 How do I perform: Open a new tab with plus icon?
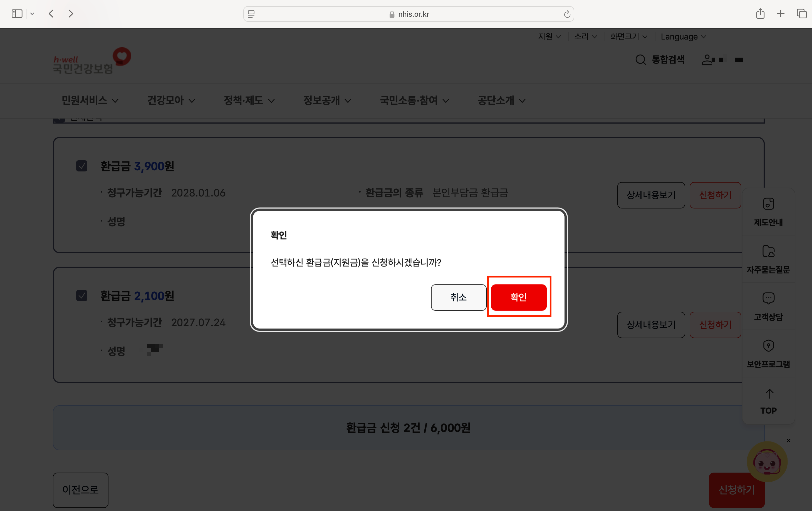(x=781, y=14)
